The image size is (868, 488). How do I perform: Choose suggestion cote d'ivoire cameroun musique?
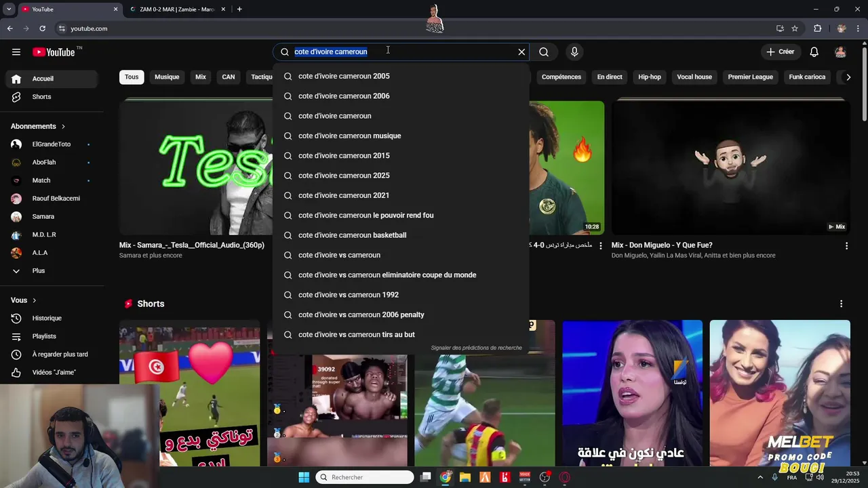pyautogui.click(x=401, y=136)
